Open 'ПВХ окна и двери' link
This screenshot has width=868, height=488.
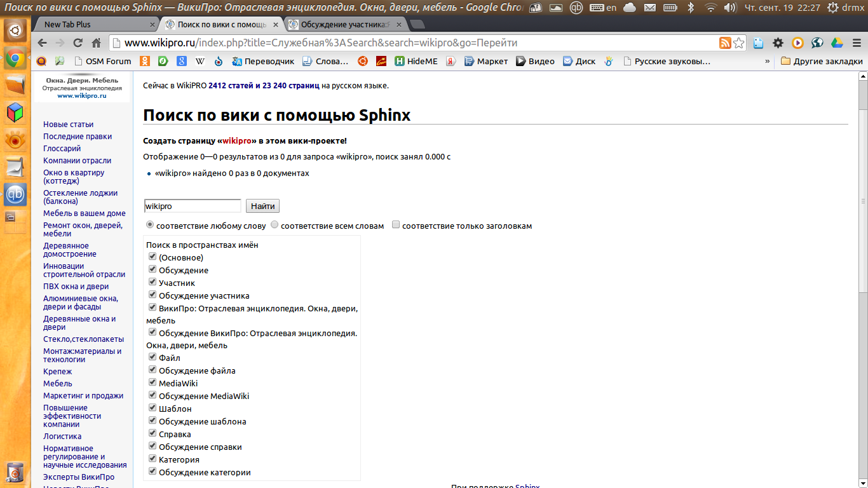(76, 286)
